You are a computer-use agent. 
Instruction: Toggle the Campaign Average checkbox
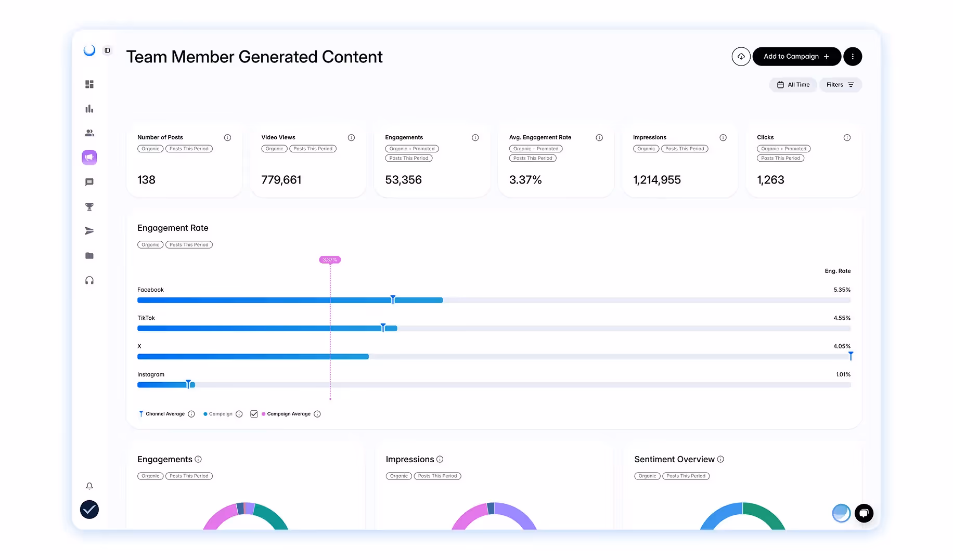254,413
